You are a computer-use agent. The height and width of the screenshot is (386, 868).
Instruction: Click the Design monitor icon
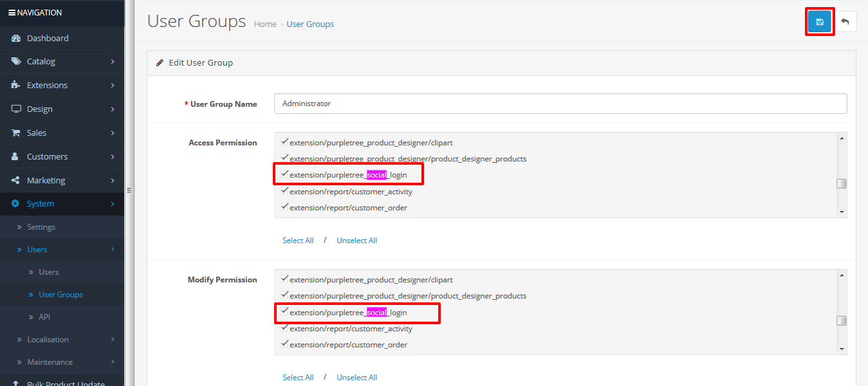[16, 109]
